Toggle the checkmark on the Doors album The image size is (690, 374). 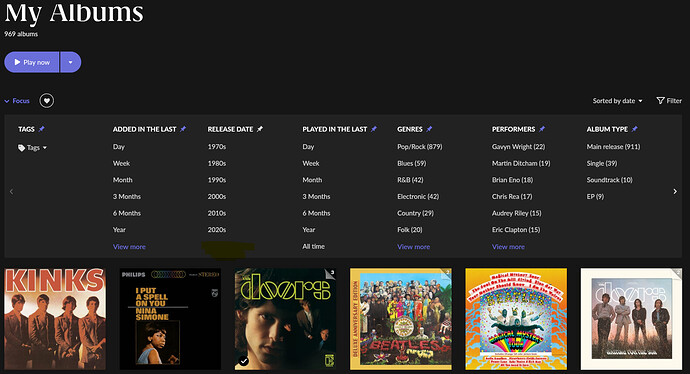(x=244, y=361)
